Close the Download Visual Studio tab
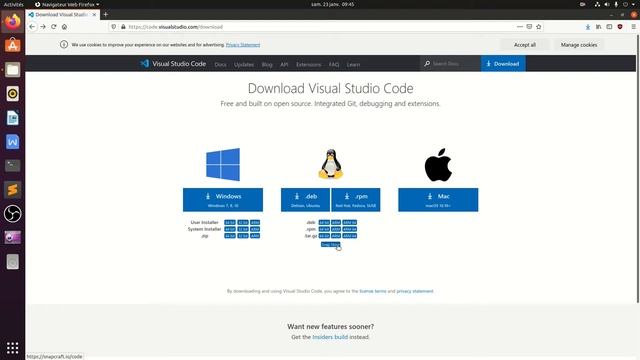The image size is (640, 360). tap(94, 14)
